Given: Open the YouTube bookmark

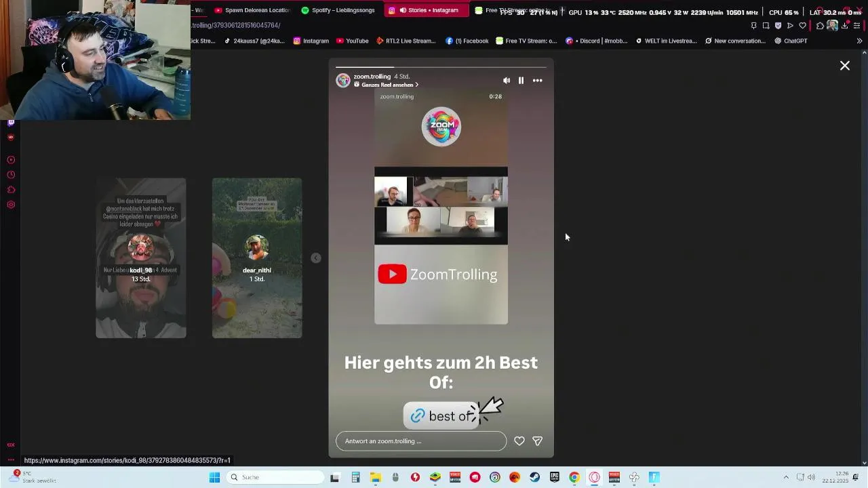Looking at the screenshot, I should point(353,41).
